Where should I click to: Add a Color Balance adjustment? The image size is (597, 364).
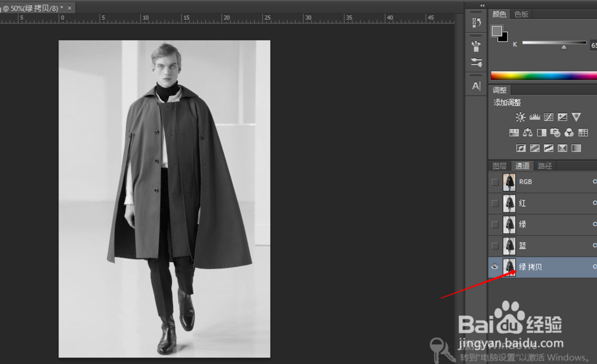click(528, 132)
